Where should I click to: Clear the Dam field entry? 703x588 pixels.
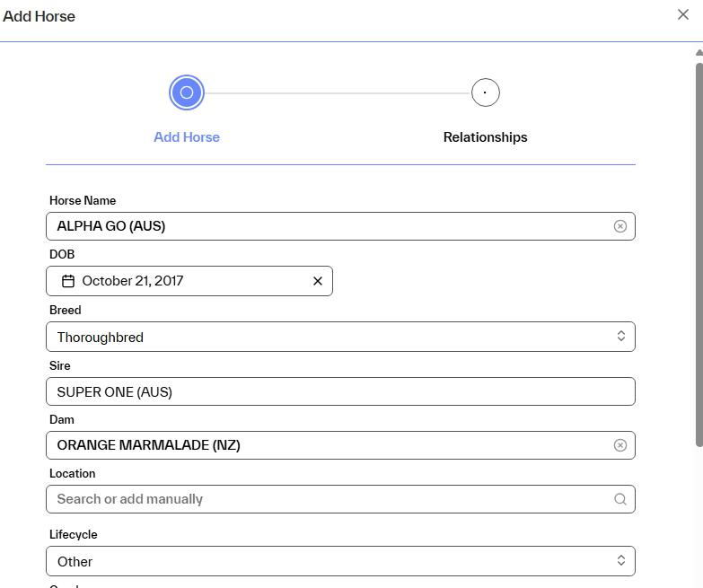pyautogui.click(x=620, y=445)
